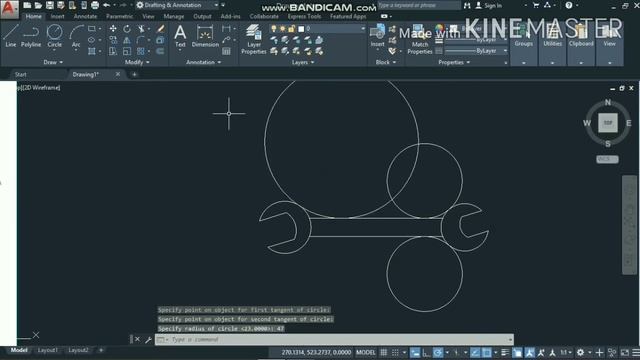This screenshot has height=360, width=640.
Task: Expand the Block panel
Action: point(386,62)
